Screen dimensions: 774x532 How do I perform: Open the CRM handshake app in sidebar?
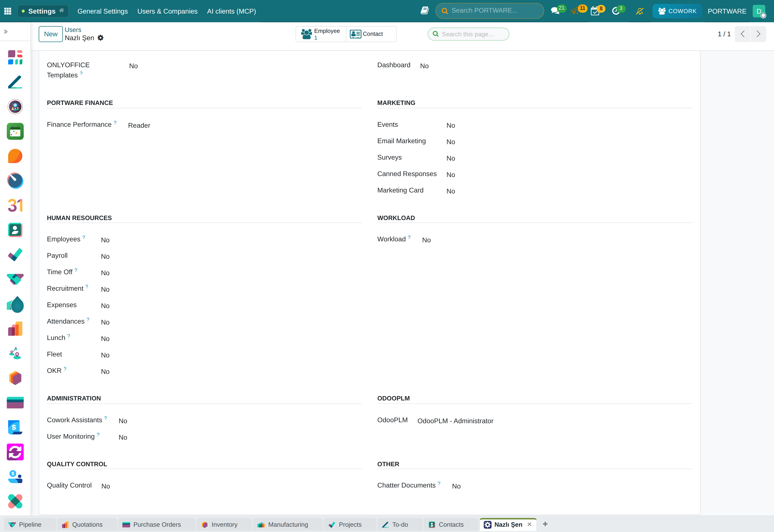[15, 279]
